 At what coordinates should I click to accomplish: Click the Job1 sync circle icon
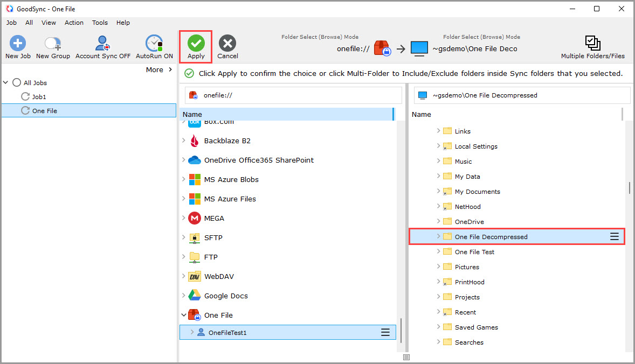[25, 96]
